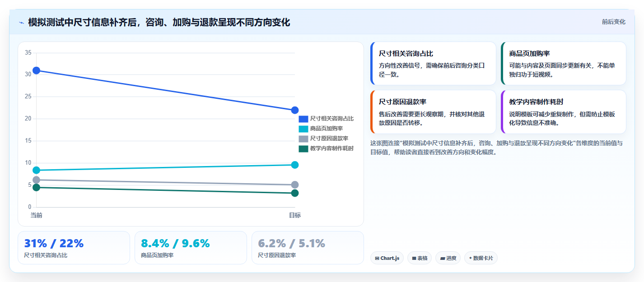Click the 商品页加购率 info card heading

tap(529, 54)
